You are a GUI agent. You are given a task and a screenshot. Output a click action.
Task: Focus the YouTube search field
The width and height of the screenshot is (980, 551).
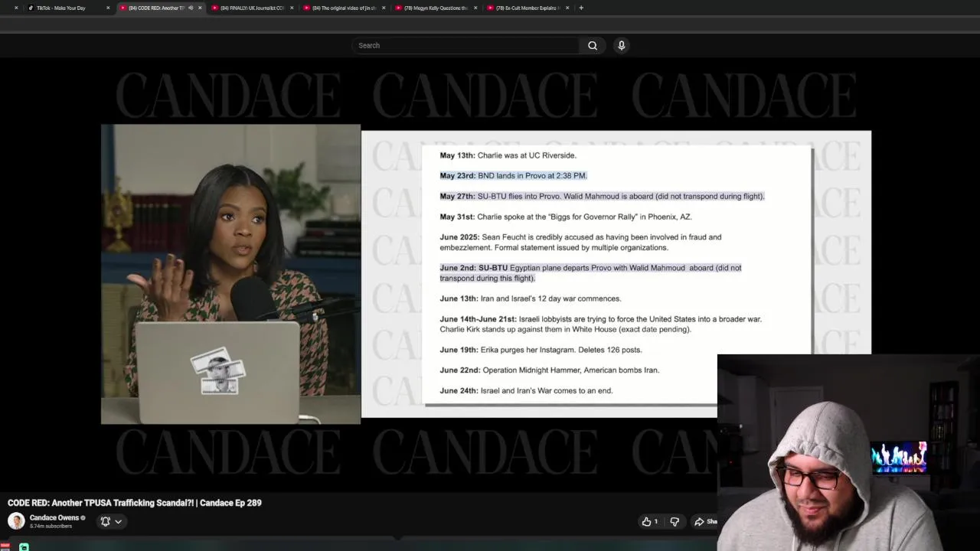(x=465, y=45)
